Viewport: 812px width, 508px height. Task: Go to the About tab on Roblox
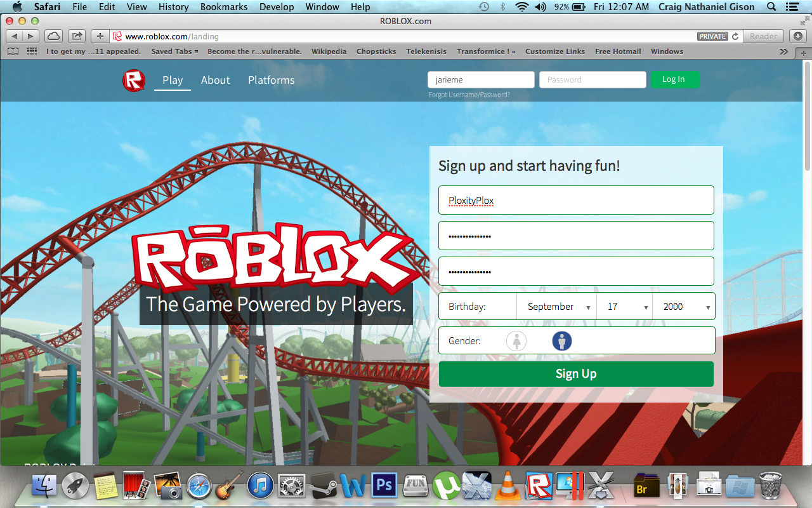pos(215,81)
